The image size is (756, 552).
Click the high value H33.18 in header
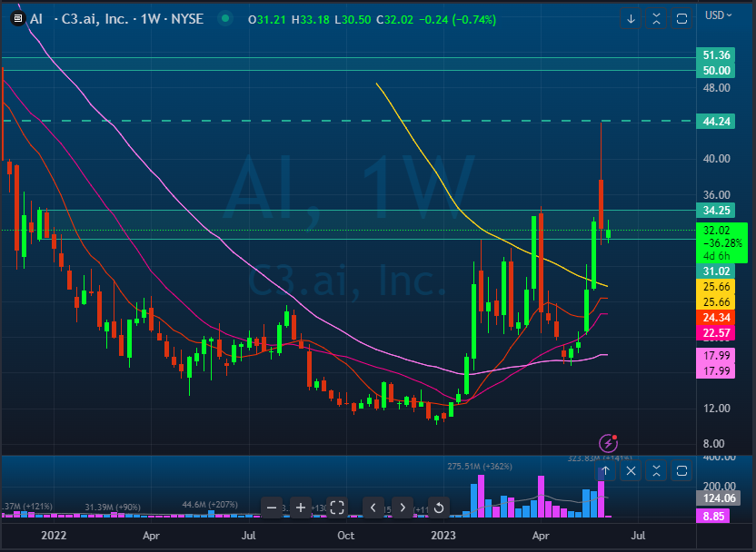311,20
